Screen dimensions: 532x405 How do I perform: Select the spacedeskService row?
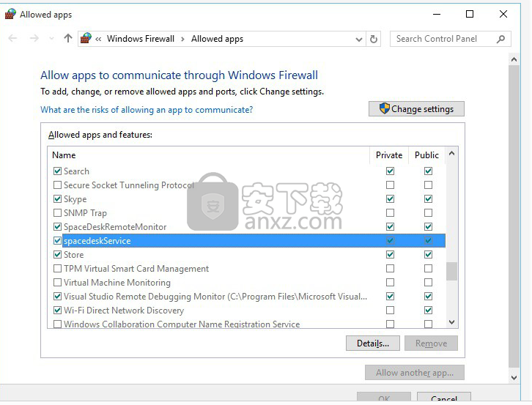(x=254, y=240)
